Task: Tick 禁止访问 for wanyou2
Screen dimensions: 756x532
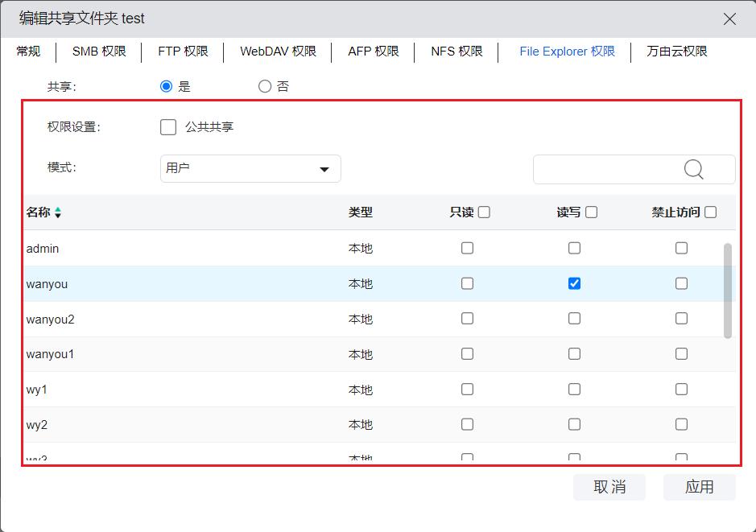Action: [681, 319]
